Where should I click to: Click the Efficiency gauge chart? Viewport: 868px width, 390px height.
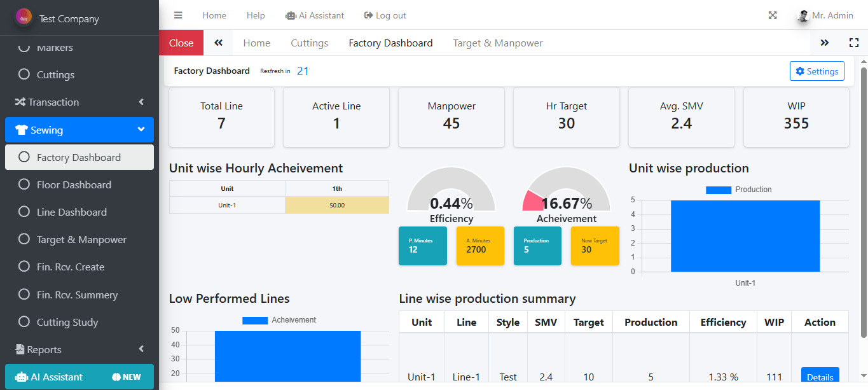tap(451, 189)
